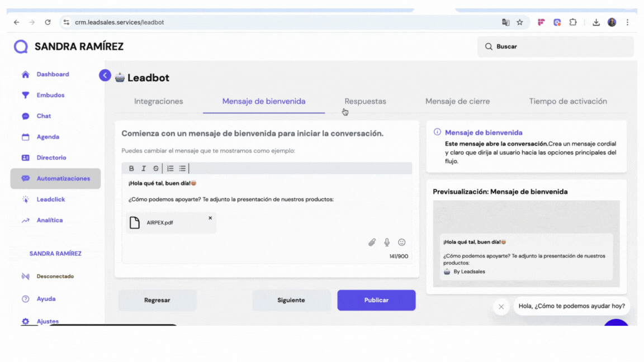The image size is (644, 362).
Task: Open the emoji picker
Action: coord(401,242)
